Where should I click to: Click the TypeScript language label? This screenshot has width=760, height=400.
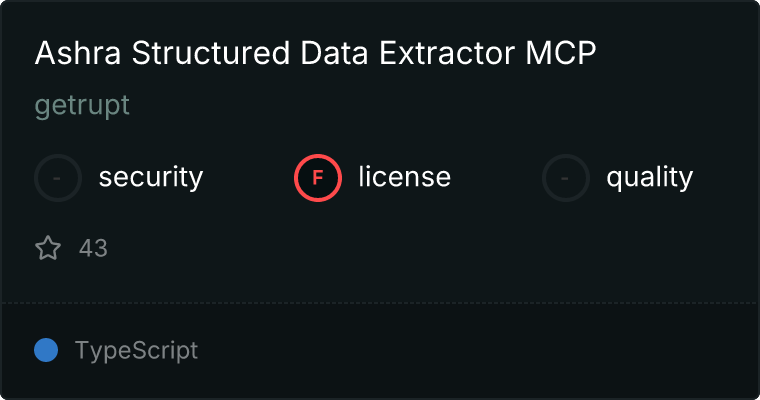click(136, 351)
